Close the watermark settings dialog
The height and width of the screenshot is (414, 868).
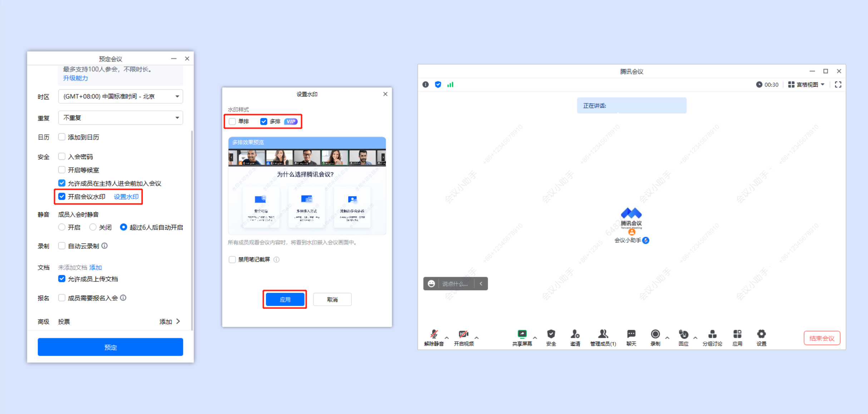click(385, 94)
